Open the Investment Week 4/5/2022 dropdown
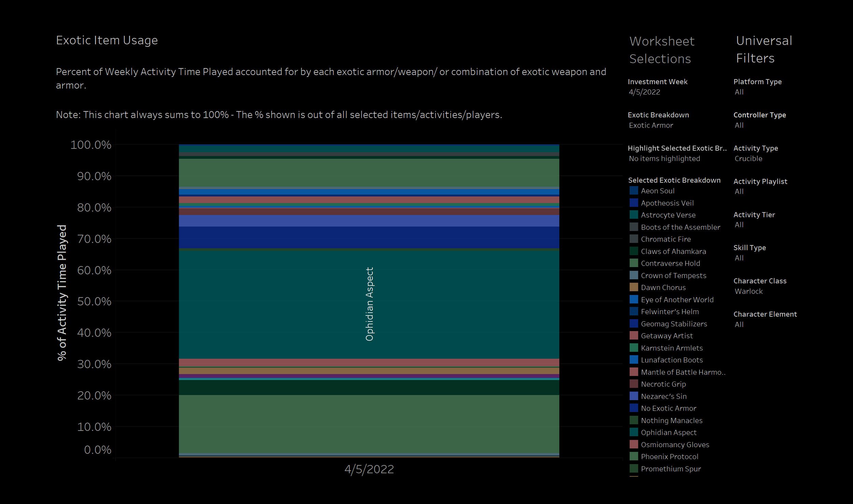 pyautogui.click(x=644, y=92)
